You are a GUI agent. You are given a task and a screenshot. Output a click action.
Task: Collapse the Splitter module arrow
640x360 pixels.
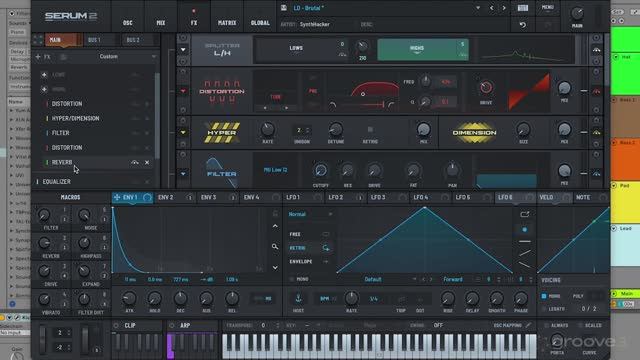(x=183, y=49)
